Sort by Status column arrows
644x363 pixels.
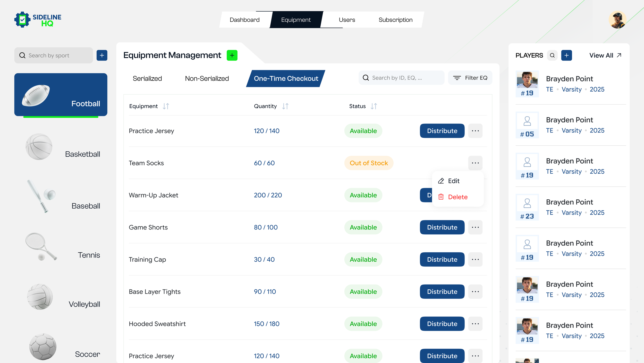[x=374, y=106]
